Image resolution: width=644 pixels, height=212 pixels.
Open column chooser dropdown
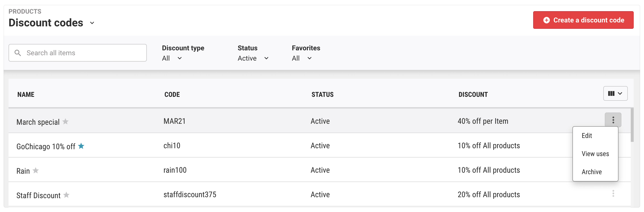click(x=615, y=93)
